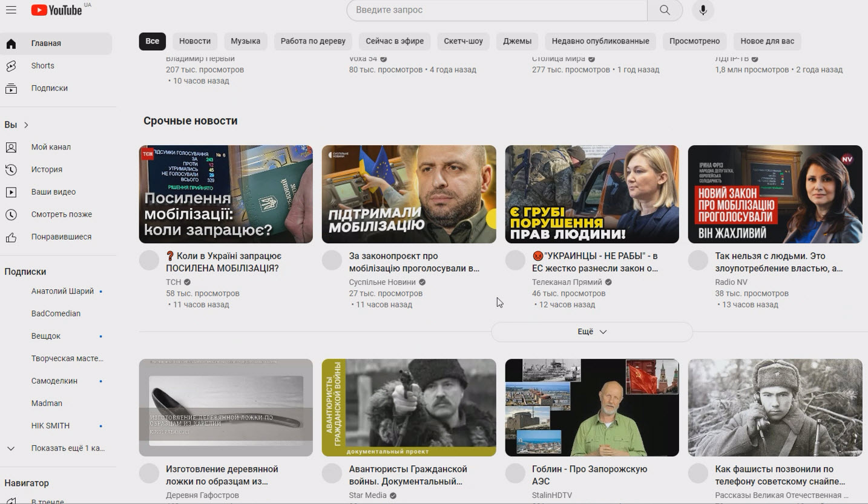Open Самоделкин subscription channel
This screenshot has height=504, width=868.
click(x=56, y=381)
